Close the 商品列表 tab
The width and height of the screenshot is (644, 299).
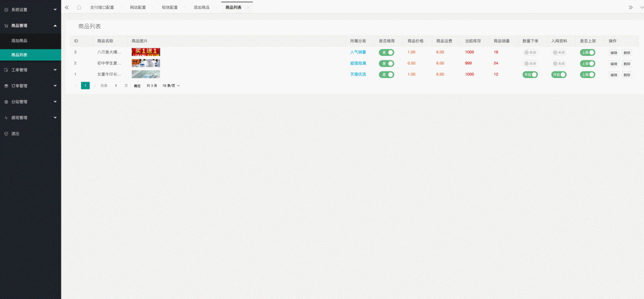tap(248, 8)
